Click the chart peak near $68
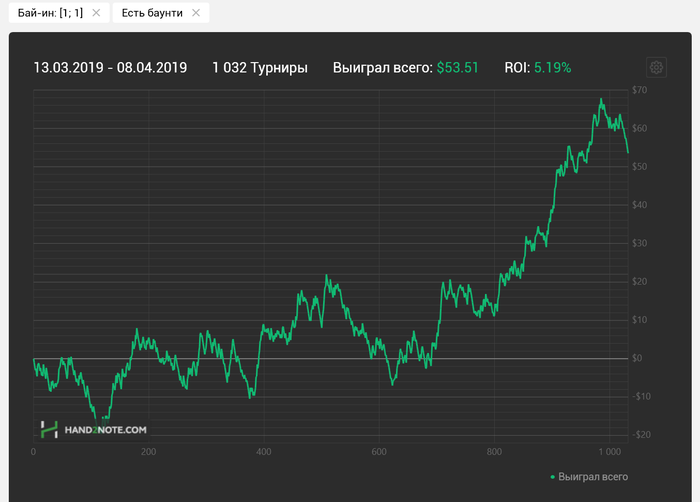 point(601,99)
